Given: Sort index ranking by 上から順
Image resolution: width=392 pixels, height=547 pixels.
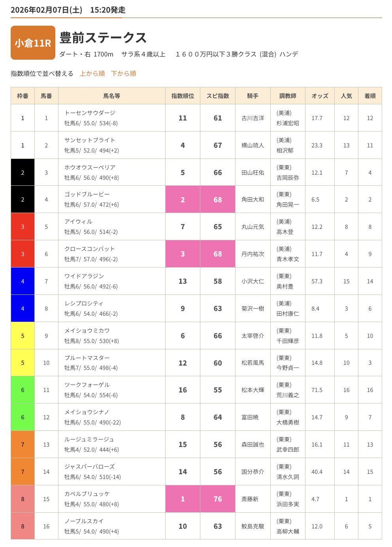Looking at the screenshot, I should (92, 74).
